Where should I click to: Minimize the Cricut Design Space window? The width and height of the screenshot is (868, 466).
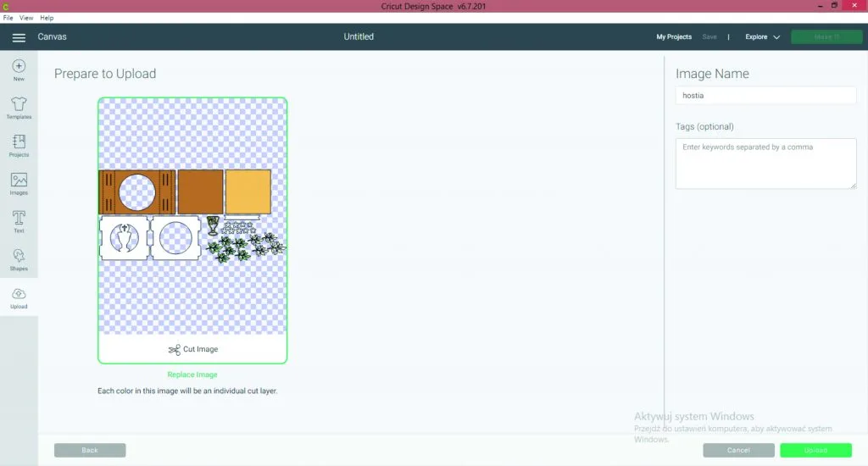tap(820, 6)
